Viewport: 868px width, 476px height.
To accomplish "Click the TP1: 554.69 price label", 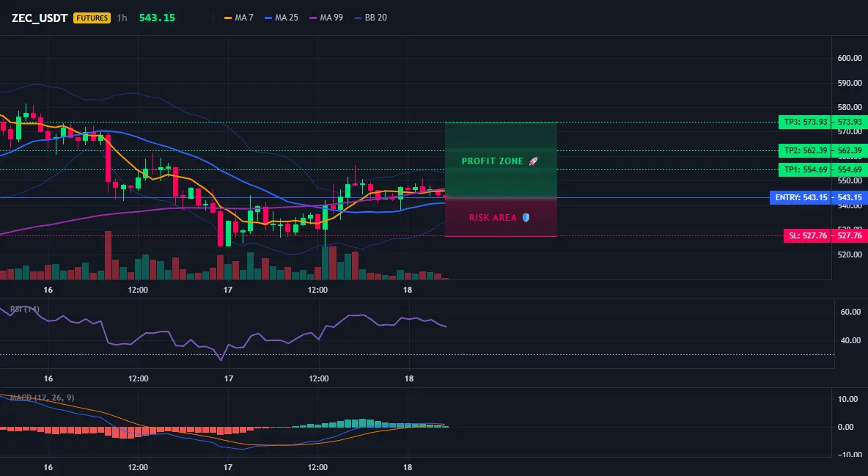I will coord(804,169).
